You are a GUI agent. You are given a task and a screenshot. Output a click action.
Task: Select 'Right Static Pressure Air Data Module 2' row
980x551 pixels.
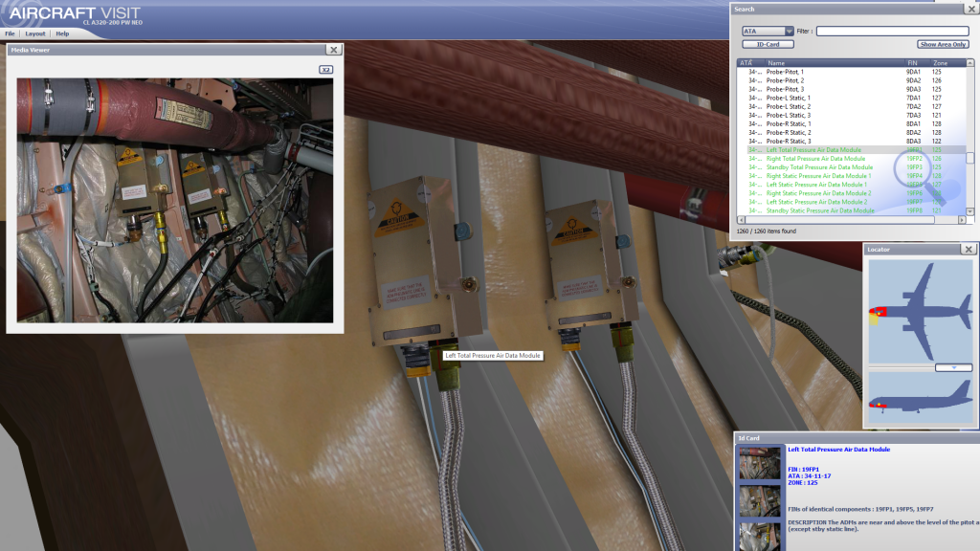point(852,193)
